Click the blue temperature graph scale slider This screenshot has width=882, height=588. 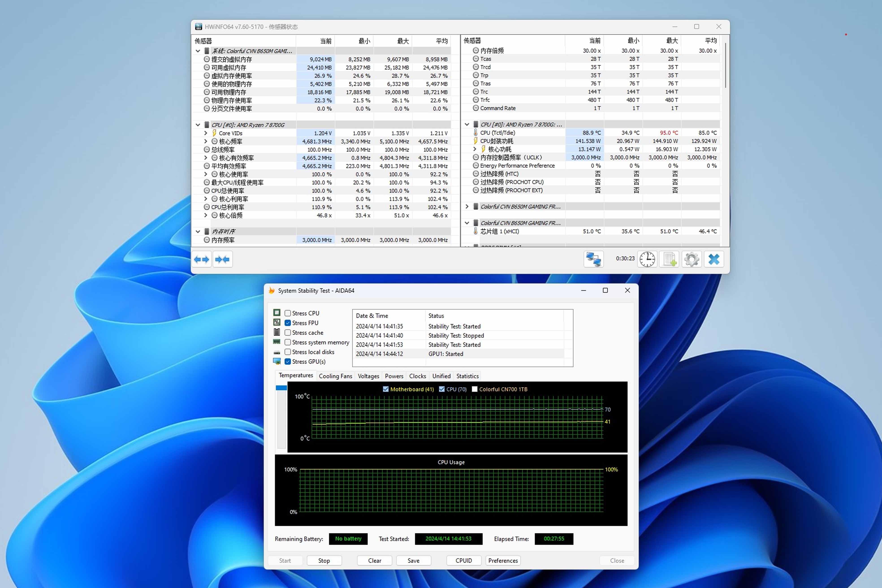pyautogui.click(x=281, y=388)
